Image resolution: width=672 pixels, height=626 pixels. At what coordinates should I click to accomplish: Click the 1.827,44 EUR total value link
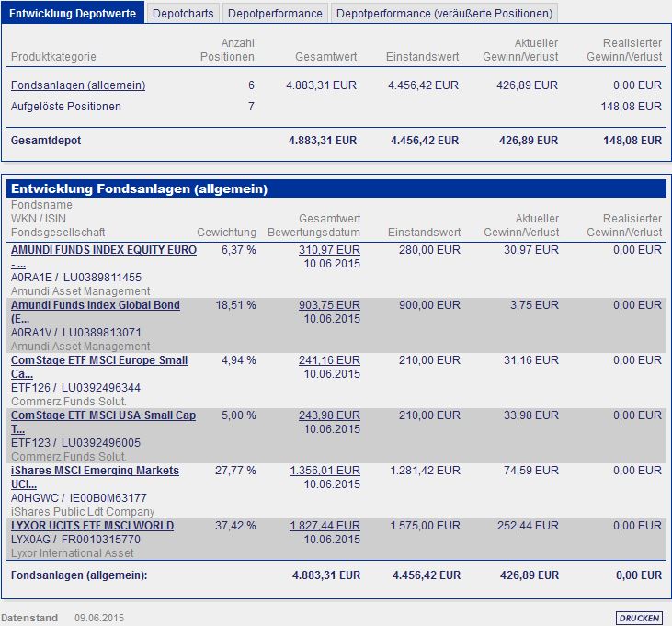click(325, 525)
